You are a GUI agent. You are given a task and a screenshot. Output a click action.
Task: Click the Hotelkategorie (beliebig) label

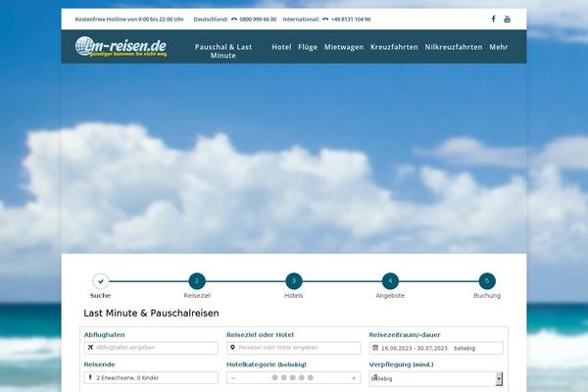pyautogui.click(x=267, y=365)
